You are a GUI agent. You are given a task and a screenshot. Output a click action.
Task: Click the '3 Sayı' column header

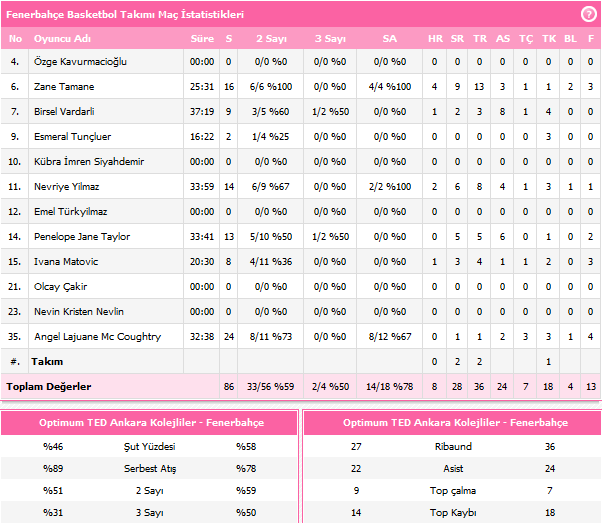330,38
